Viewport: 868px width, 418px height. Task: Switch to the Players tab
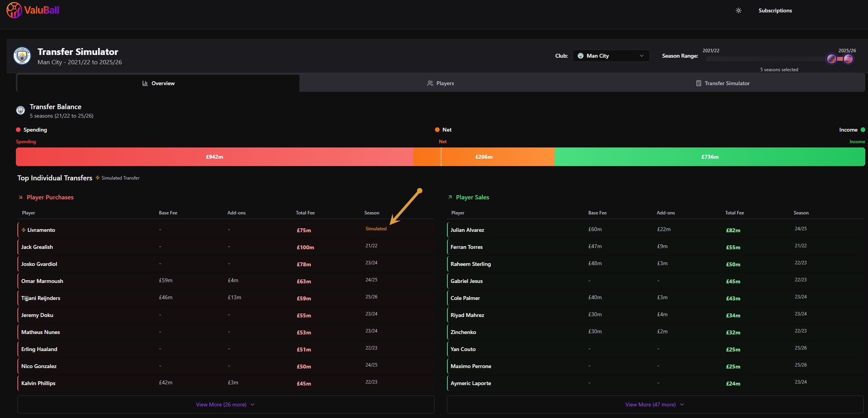(x=440, y=83)
